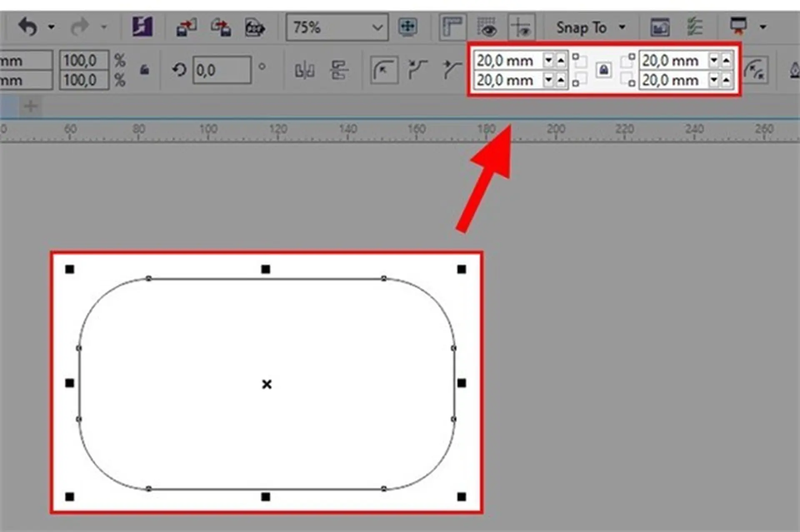Click the Application Launcher dropdown arrow
The width and height of the screenshot is (800, 532).
click(763, 27)
